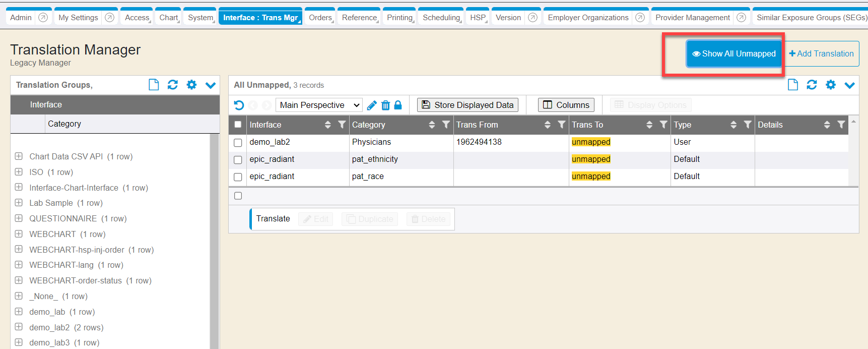Check the demo_lab2 Physicians row checkbox

[x=238, y=143]
